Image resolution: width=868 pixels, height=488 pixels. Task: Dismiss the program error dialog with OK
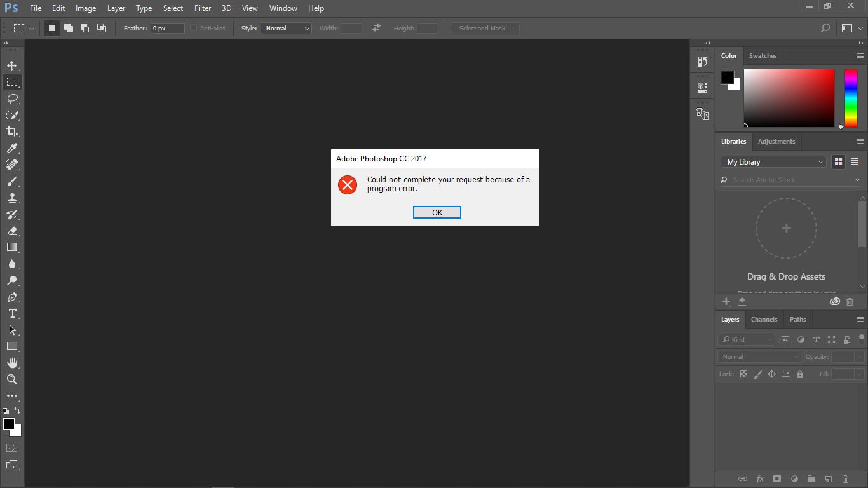point(437,212)
